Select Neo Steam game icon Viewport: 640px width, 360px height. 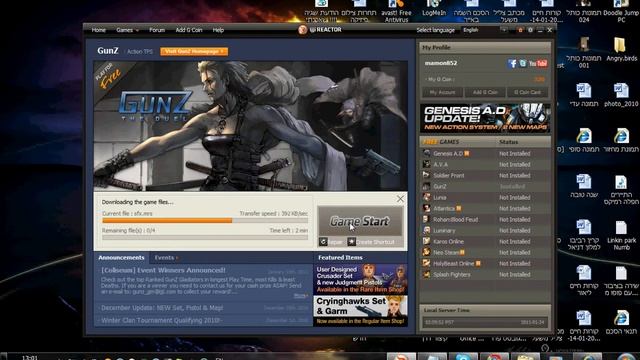[427, 252]
